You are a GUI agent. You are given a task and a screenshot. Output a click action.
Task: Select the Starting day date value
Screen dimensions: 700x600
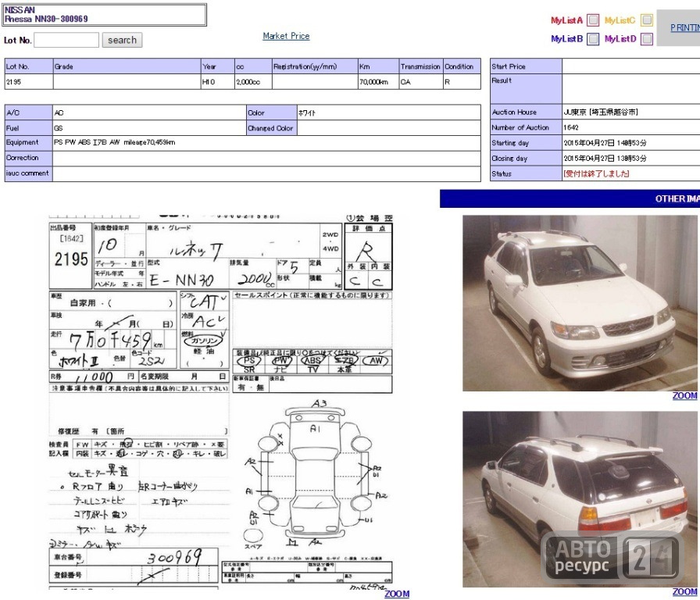(605, 143)
